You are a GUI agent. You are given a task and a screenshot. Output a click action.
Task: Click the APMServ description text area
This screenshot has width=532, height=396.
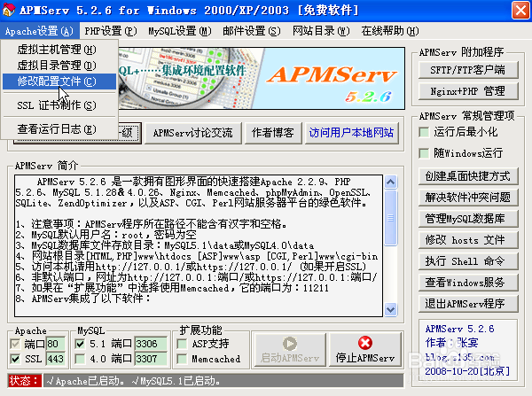click(199, 245)
